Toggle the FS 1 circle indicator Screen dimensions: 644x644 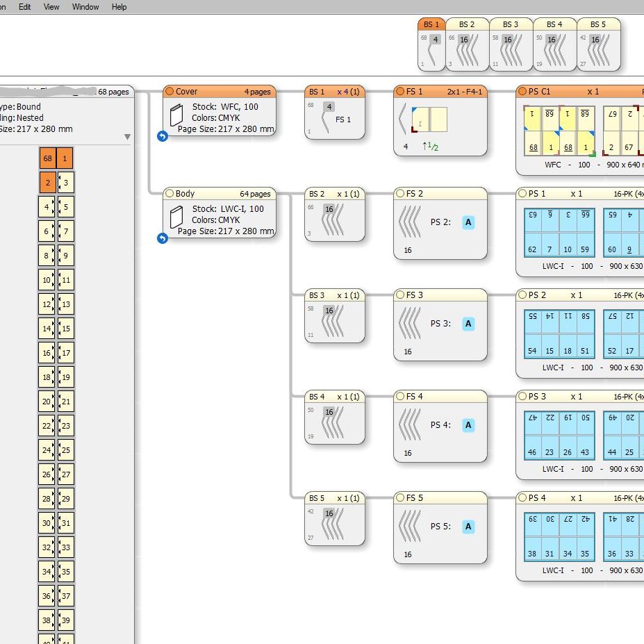click(x=399, y=91)
